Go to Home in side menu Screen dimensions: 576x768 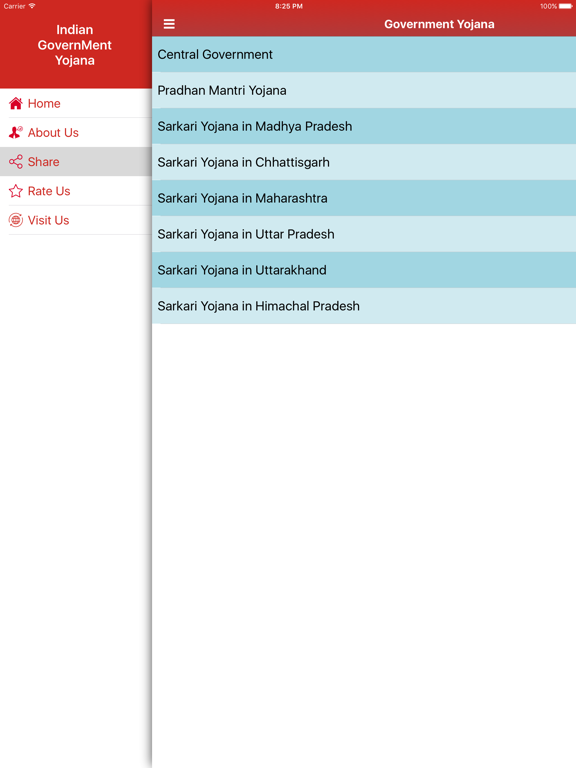[x=76, y=103]
